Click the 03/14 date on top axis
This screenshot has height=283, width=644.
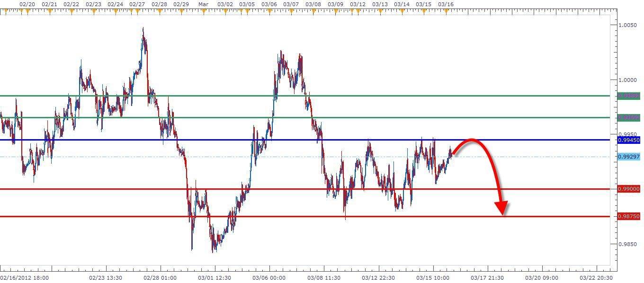coord(402,4)
